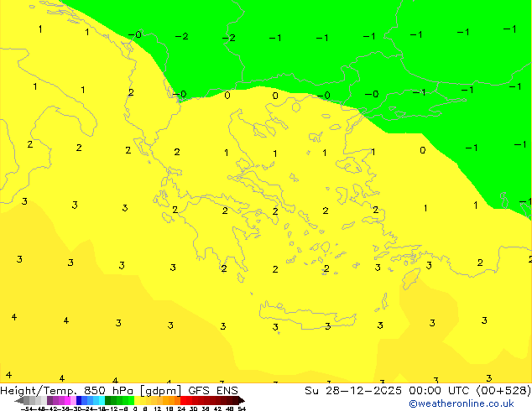Click the '24' label on the color scale
The height and width of the screenshot is (411, 532).
(181, 408)
